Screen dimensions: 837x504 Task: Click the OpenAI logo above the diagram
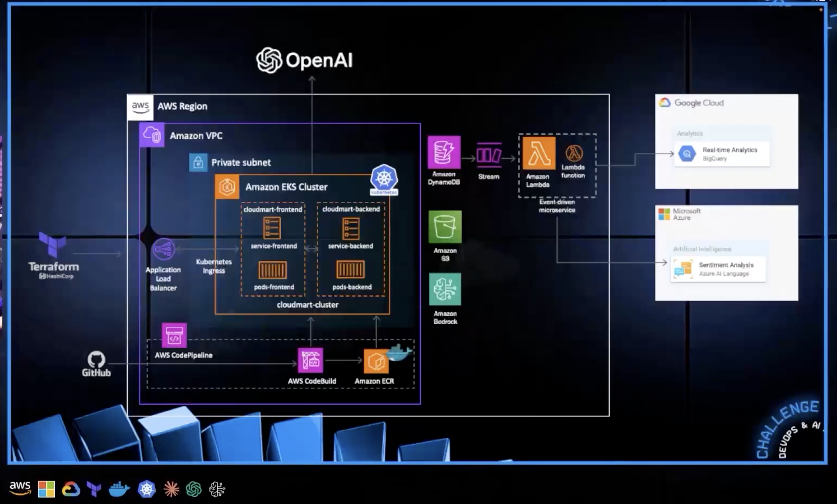coord(304,60)
